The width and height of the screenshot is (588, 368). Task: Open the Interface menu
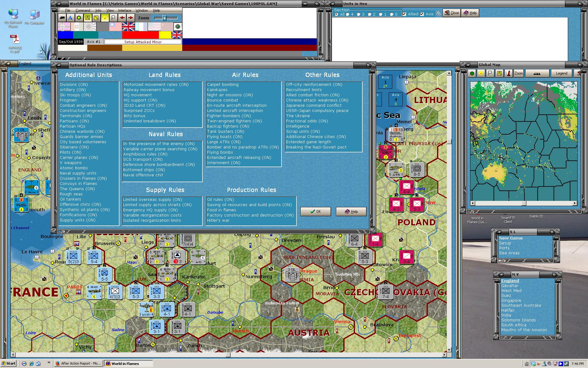click(x=125, y=10)
